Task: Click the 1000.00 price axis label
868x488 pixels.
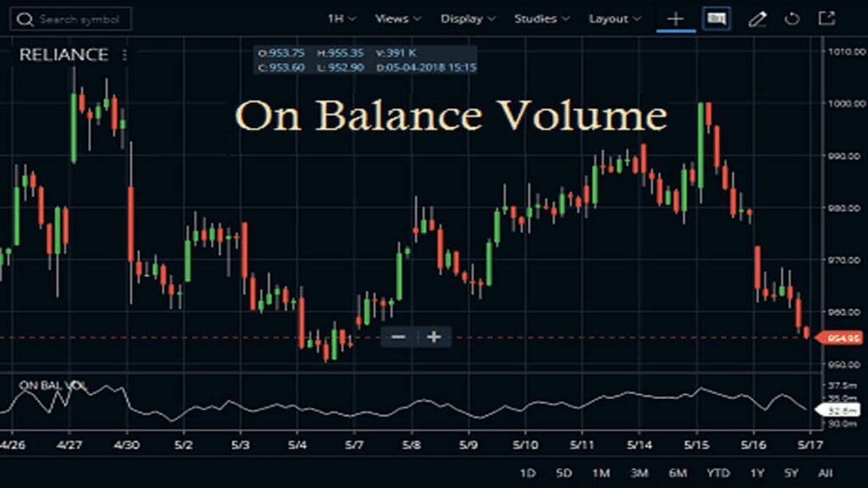Action: (x=847, y=103)
